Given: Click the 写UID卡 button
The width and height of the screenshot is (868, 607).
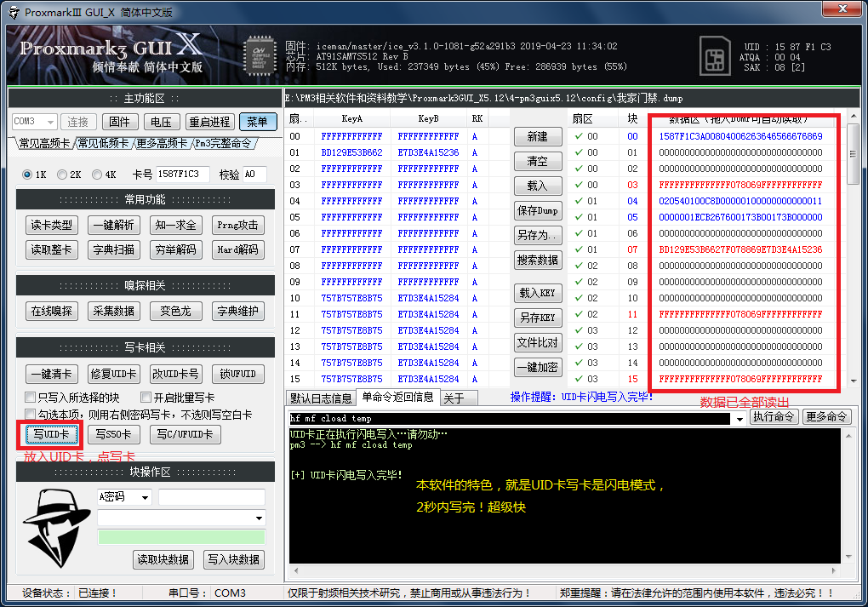Looking at the screenshot, I should coord(51,434).
